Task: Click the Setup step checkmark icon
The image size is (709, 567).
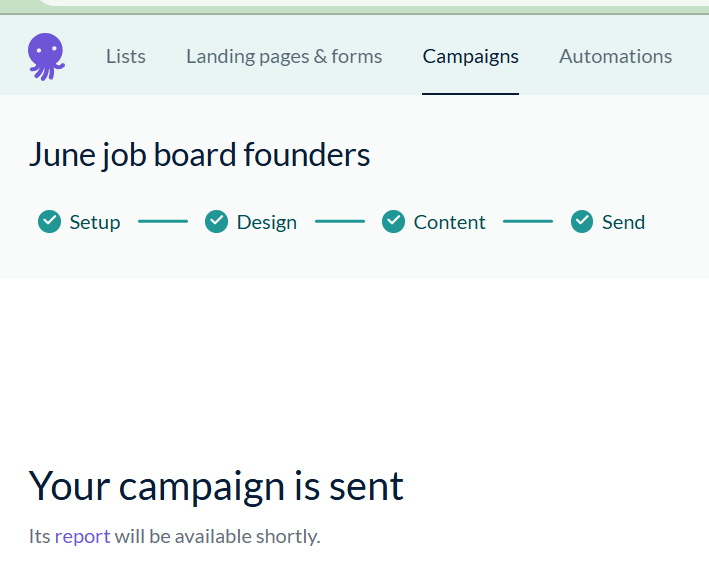Action: point(50,221)
